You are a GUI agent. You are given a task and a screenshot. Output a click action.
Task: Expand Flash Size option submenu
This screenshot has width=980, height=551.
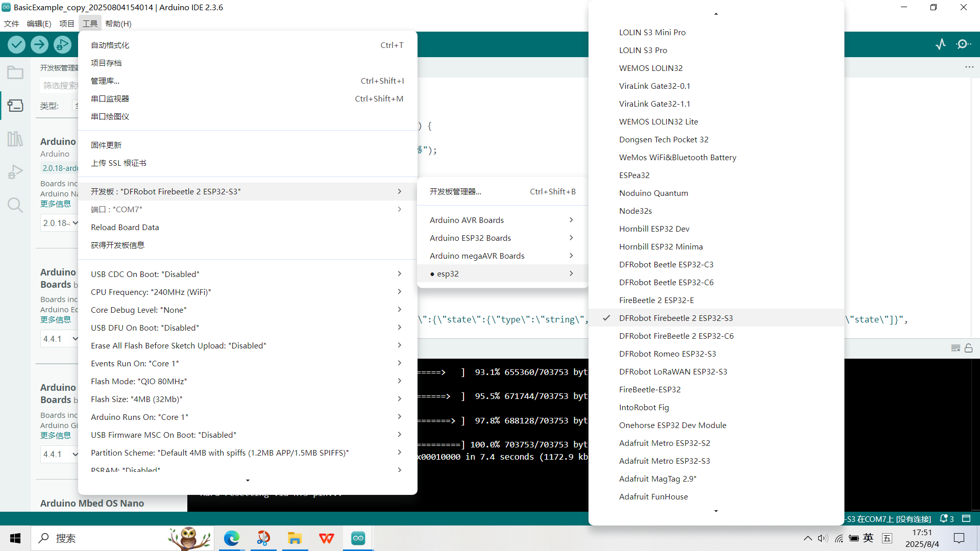(248, 399)
